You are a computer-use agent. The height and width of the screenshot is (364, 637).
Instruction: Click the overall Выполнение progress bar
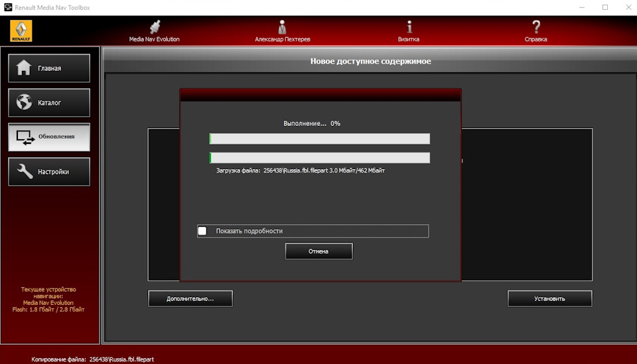pos(320,139)
